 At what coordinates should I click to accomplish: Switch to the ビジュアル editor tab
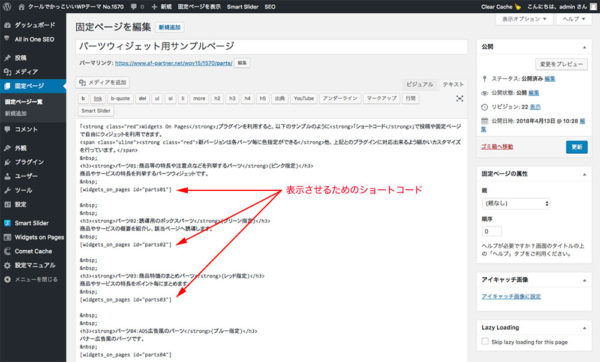[420, 84]
